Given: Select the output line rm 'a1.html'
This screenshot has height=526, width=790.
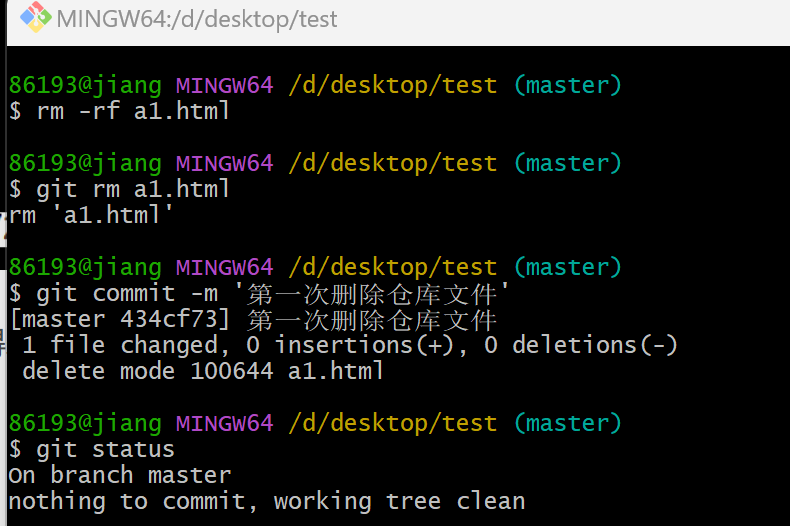Looking at the screenshot, I should [x=91, y=215].
